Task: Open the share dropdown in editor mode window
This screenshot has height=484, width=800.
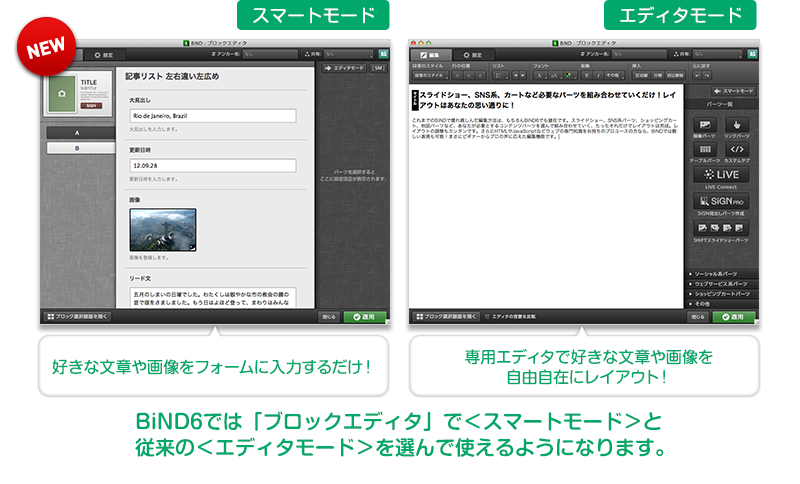Action: point(718,54)
